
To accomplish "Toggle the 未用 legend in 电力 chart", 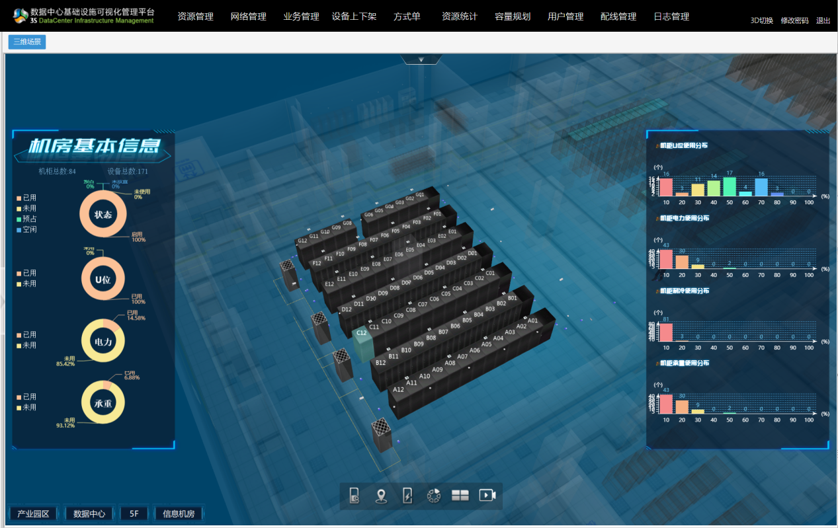I will pos(27,345).
